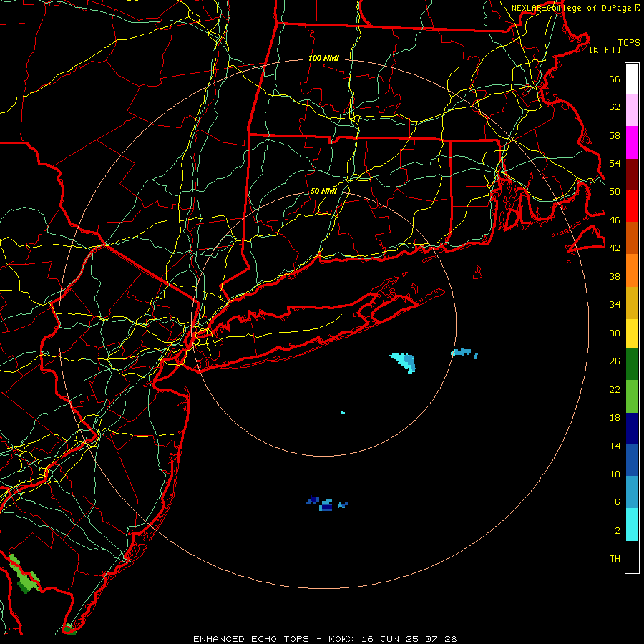
Task: Click the 54 legend value
Action: click(x=615, y=163)
